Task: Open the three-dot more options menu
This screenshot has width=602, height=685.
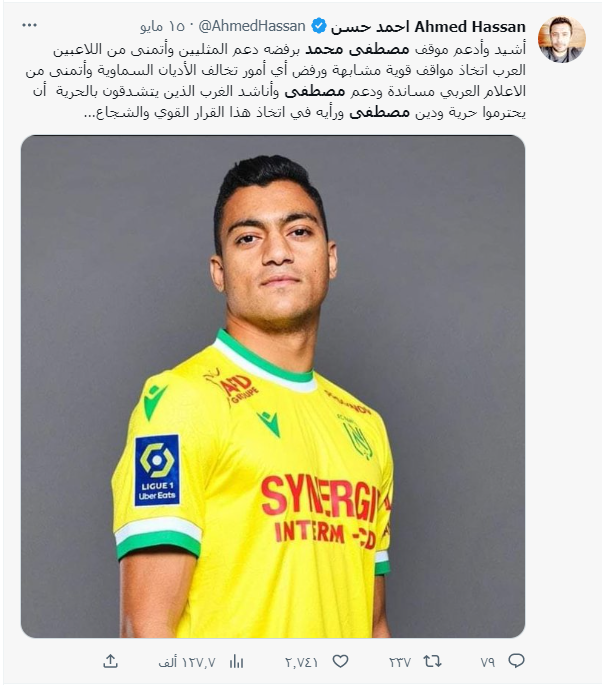Action: click(x=29, y=25)
